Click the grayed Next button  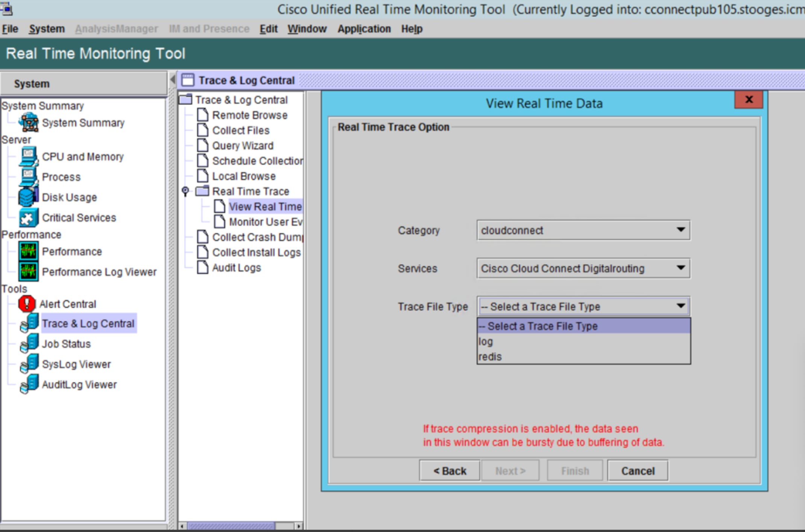[x=510, y=471]
